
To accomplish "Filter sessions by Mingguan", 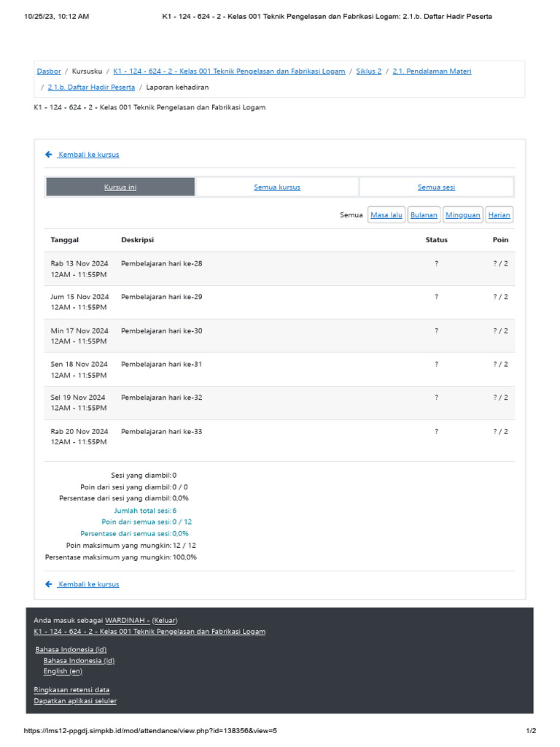I will (x=463, y=215).
